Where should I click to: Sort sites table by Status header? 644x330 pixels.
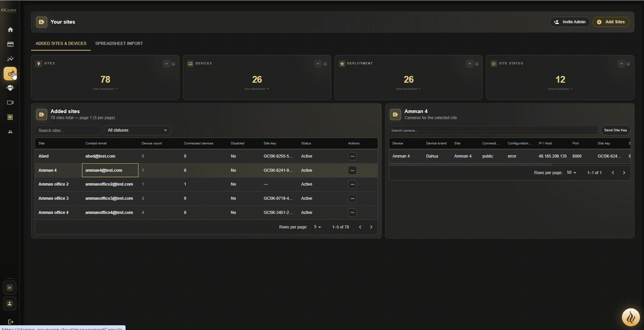pyautogui.click(x=306, y=143)
